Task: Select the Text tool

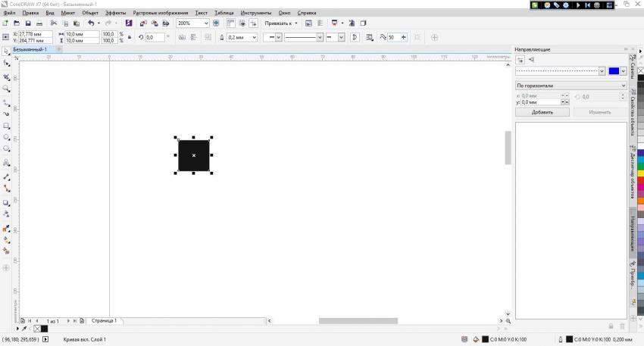Action: pos(7,163)
